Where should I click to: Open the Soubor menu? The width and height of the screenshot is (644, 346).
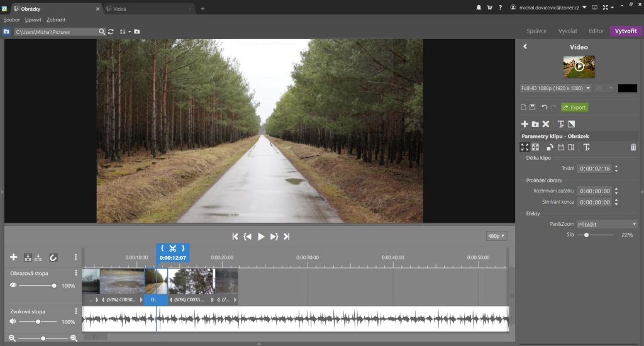tap(11, 20)
